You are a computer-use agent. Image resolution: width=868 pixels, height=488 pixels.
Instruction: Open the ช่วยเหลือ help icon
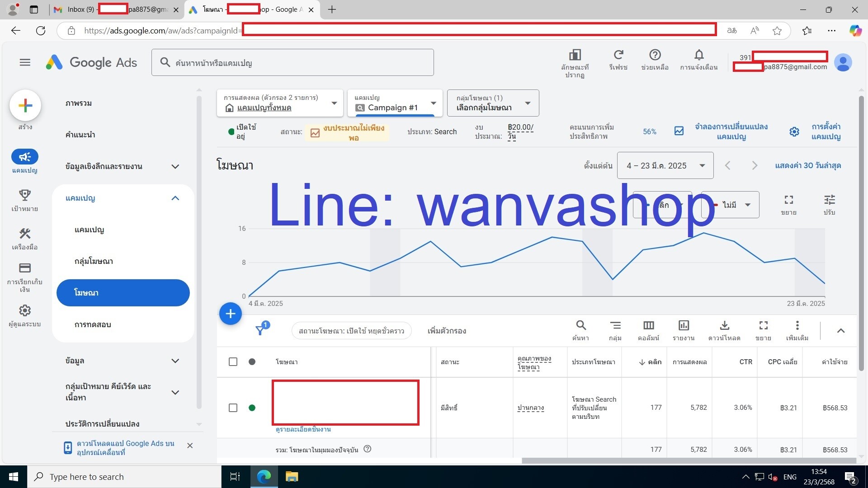(655, 55)
